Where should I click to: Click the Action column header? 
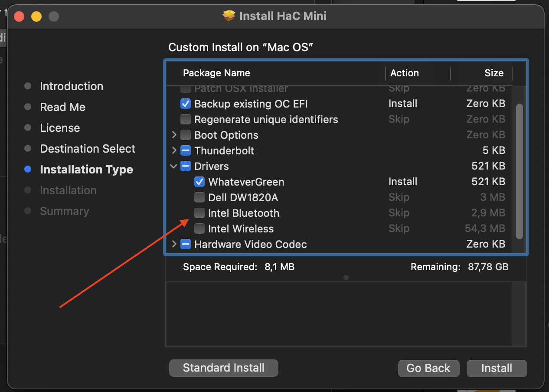(405, 73)
